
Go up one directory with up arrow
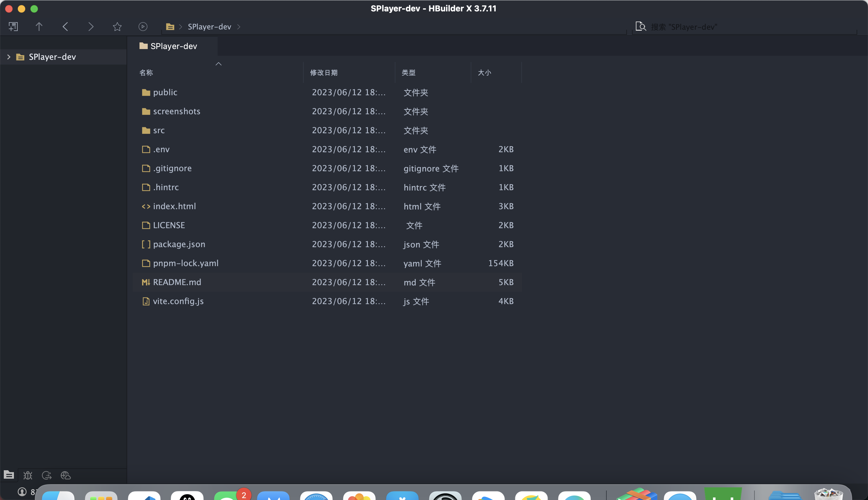tap(39, 27)
